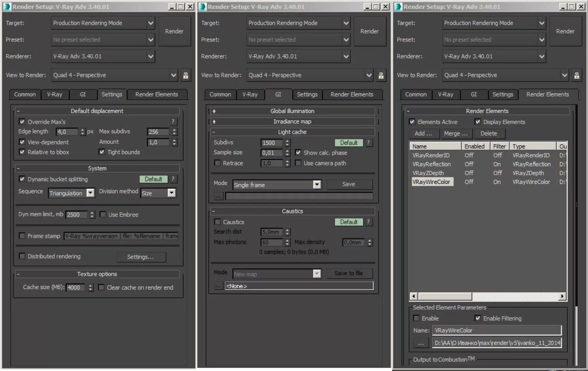Open Sequence Triangulation dropdown
588x371 pixels.
click(x=71, y=193)
